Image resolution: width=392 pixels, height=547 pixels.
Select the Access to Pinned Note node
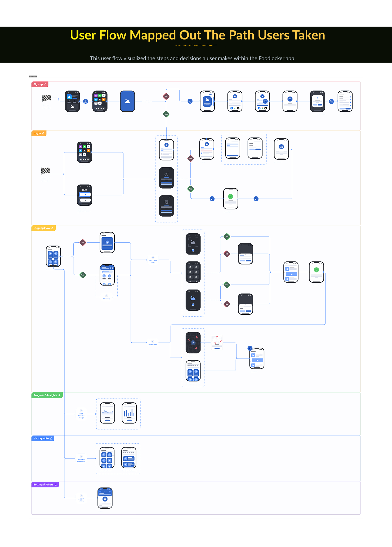81,459
